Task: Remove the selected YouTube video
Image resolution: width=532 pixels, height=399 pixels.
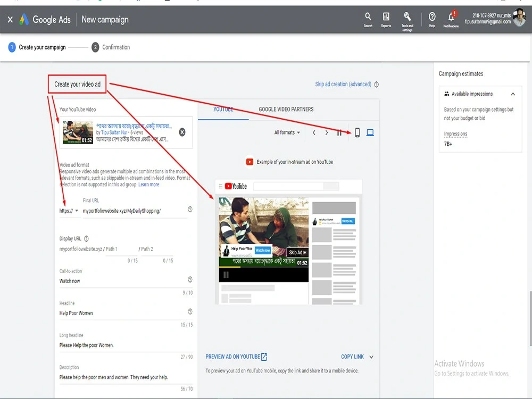Action: 182,132
